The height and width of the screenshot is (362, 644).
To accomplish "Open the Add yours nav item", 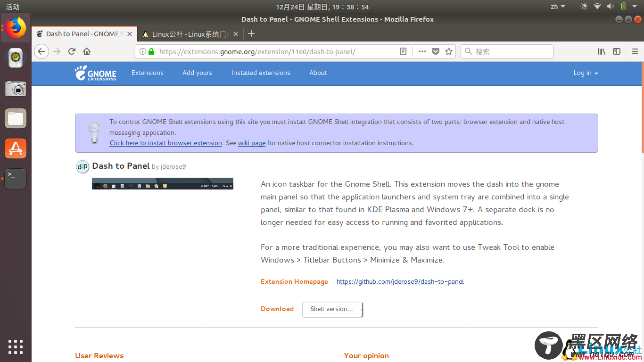I will tap(197, 73).
